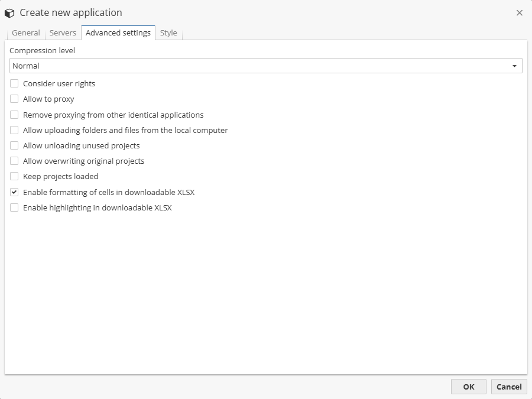The width and height of the screenshot is (532, 399).
Task: Click the application cube icon in title bar
Action: click(x=9, y=12)
